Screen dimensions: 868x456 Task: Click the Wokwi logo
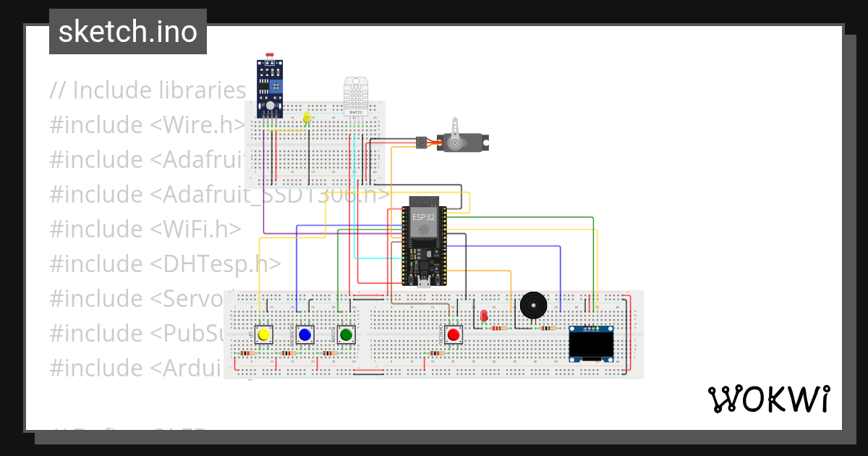[x=770, y=399]
